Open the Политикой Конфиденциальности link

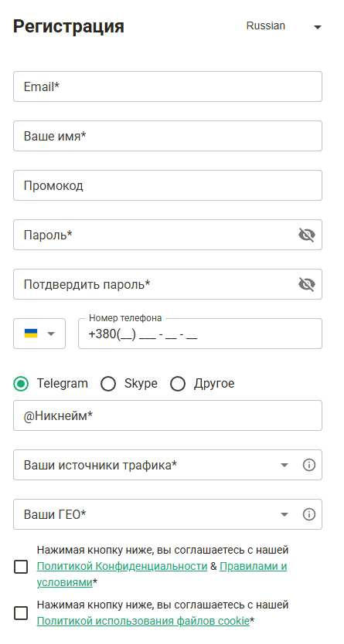tap(122, 566)
